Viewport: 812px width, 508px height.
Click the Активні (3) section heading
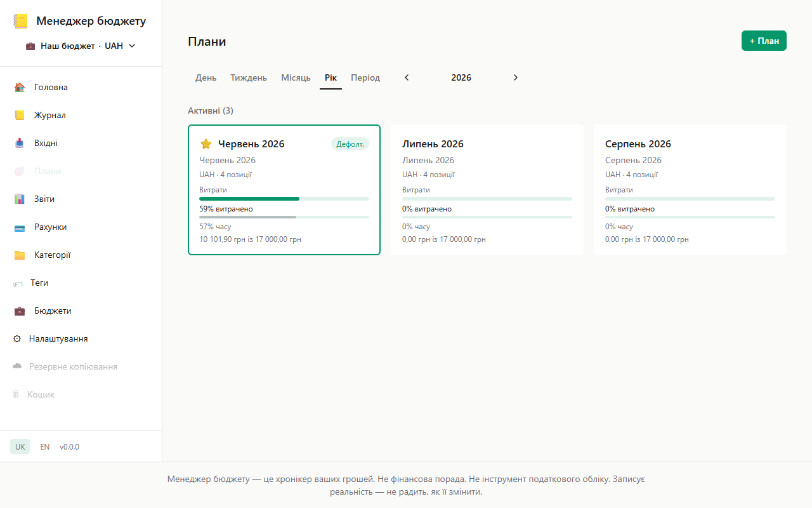(x=211, y=110)
